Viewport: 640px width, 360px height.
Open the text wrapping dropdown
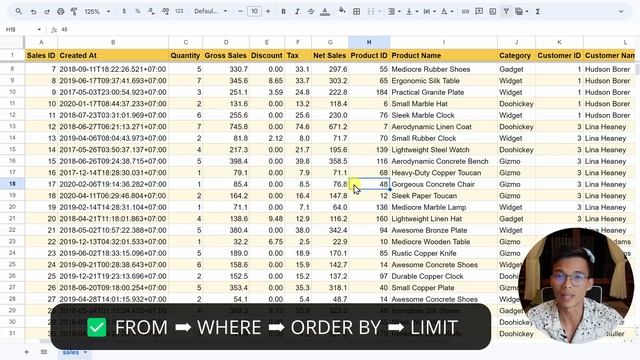point(429,11)
